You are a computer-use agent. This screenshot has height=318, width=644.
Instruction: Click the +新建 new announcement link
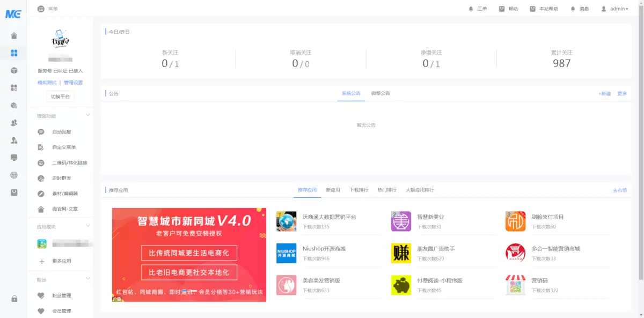tap(604, 92)
